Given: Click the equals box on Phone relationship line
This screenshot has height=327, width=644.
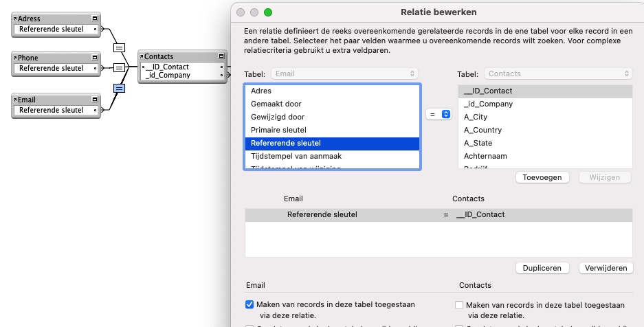Looking at the screenshot, I should point(119,68).
